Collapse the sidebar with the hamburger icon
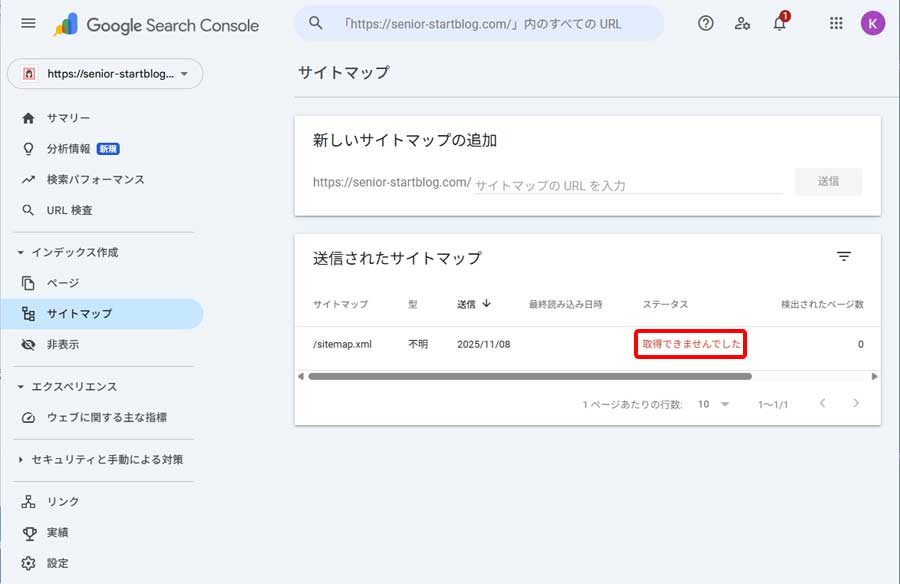 point(28,23)
